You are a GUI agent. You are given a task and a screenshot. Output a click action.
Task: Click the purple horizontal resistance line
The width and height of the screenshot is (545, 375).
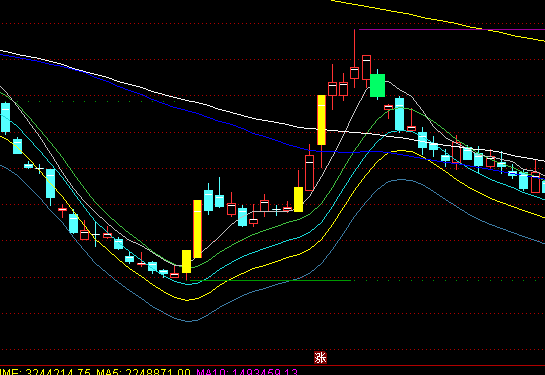tap(452, 30)
